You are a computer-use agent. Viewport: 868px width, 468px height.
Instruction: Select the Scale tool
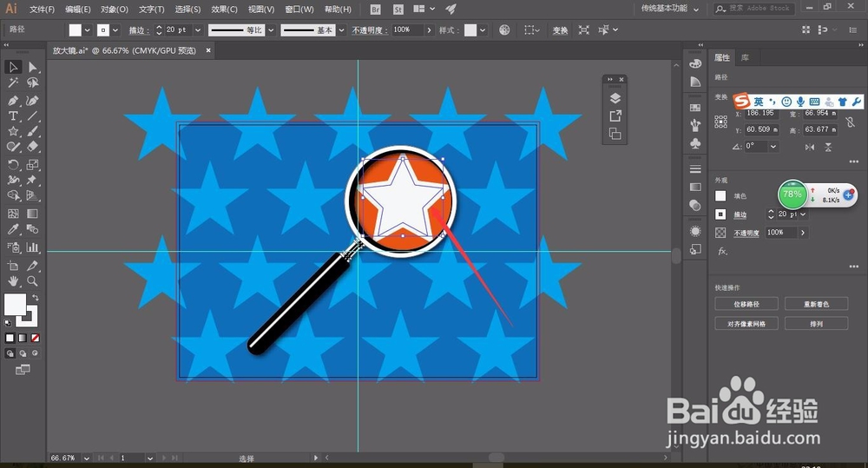(x=33, y=164)
